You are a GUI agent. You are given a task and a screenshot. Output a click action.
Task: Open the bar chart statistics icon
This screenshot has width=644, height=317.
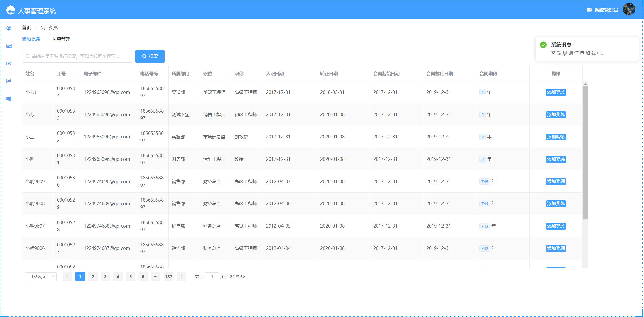pyautogui.click(x=9, y=81)
